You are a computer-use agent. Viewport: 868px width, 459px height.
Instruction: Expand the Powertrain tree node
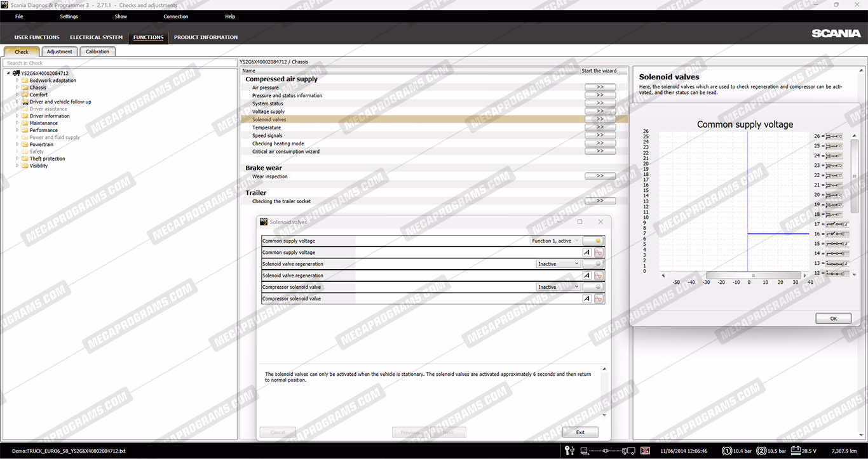pyautogui.click(x=17, y=144)
